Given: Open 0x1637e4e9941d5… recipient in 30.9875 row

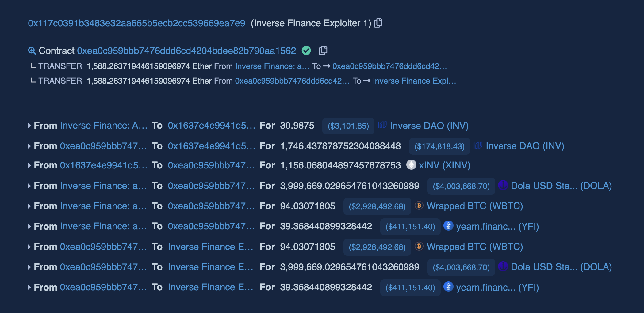Looking at the screenshot, I should (x=212, y=126).
